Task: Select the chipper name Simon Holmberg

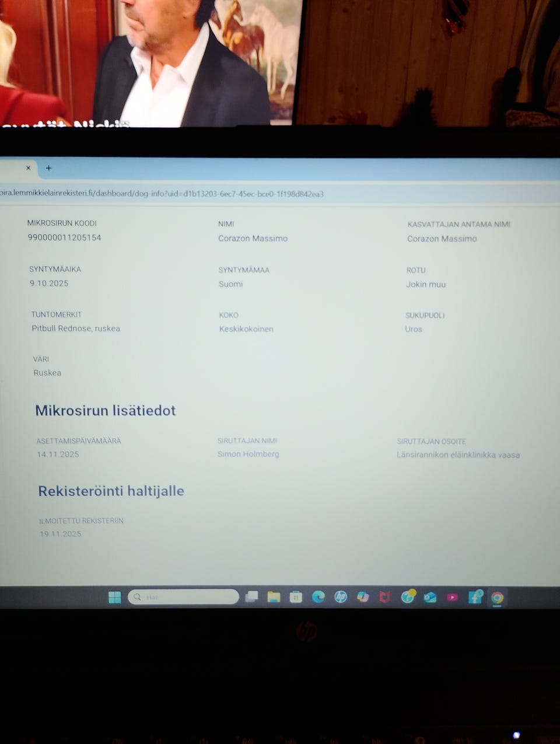Action: [248, 454]
